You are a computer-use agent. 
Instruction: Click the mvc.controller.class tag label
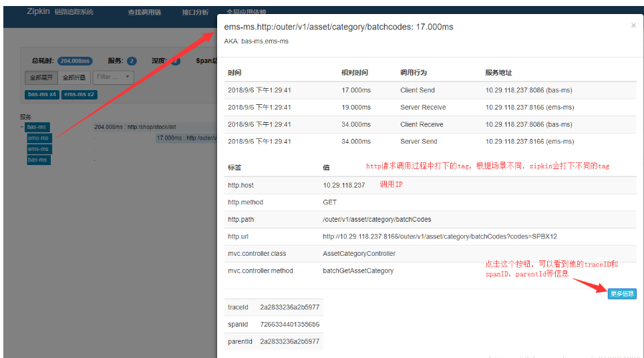tap(257, 254)
